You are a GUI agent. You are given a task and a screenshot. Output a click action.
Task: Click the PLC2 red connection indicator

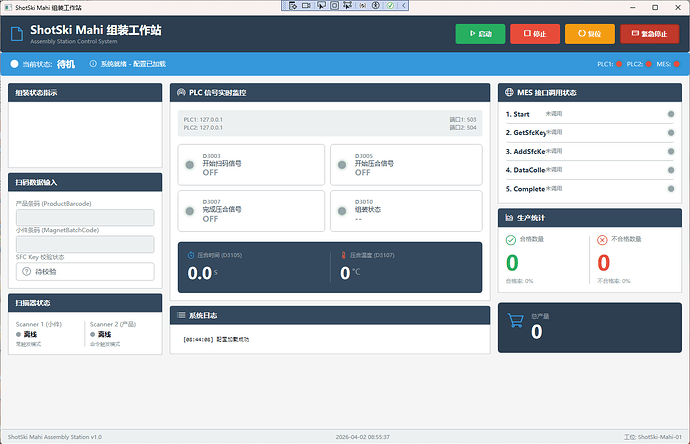pyautogui.click(x=649, y=64)
